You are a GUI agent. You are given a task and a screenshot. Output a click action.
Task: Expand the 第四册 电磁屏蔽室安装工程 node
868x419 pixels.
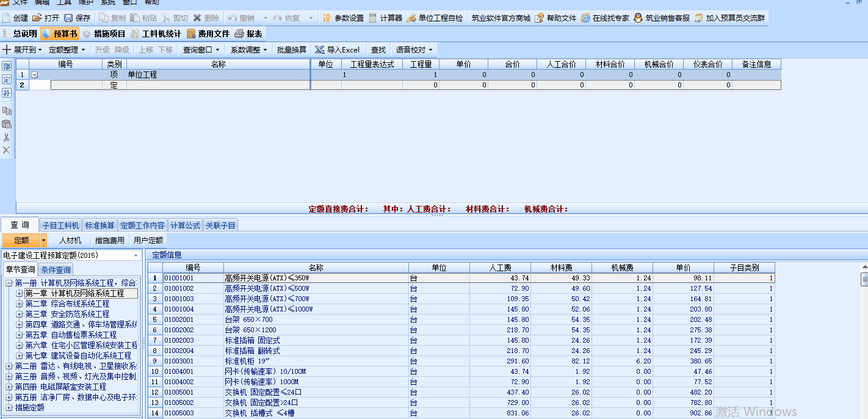tap(9, 387)
